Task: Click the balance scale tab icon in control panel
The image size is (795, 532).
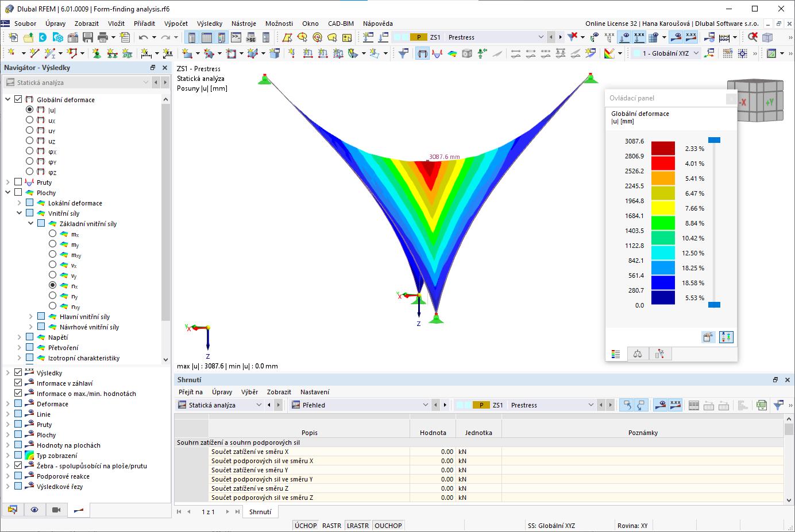Action: (x=638, y=354)
